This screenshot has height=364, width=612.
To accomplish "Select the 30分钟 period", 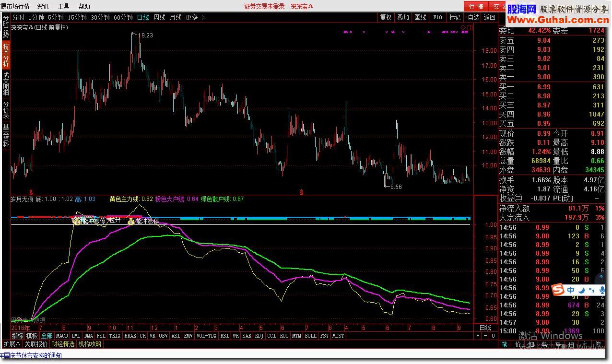I will click(x=100, y=17).
